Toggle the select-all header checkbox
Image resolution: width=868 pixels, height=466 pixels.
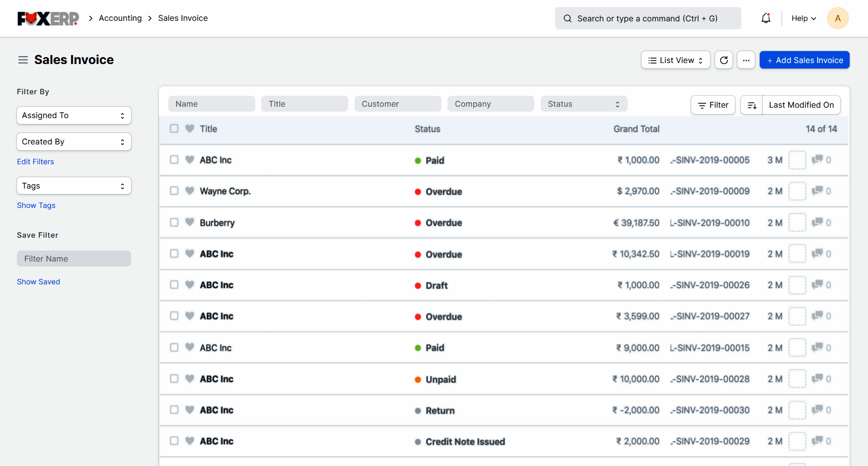174,129
